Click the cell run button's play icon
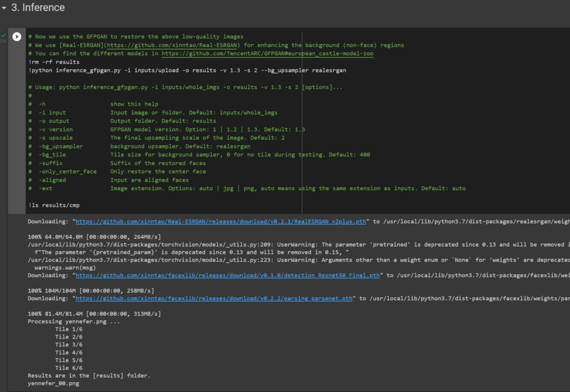 pyautogui.click(x=17, y=36)
